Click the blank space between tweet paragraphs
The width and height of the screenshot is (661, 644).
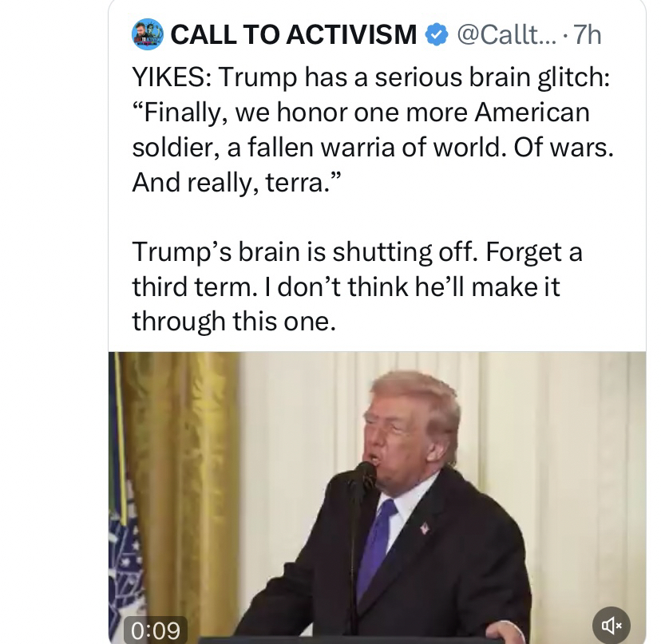377,217
